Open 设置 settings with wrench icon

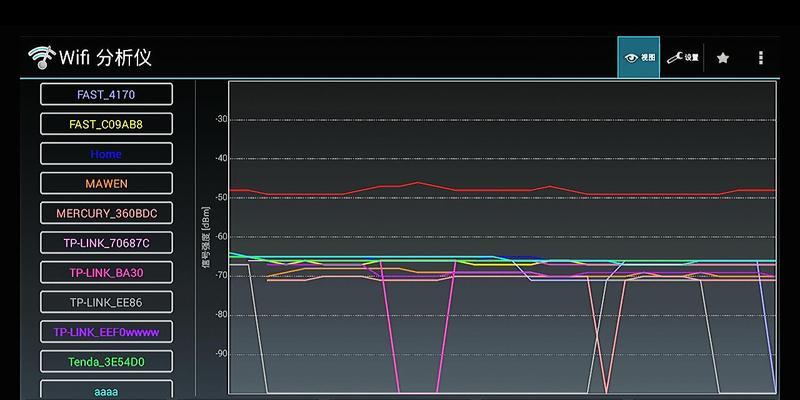[x=682, y=58]
